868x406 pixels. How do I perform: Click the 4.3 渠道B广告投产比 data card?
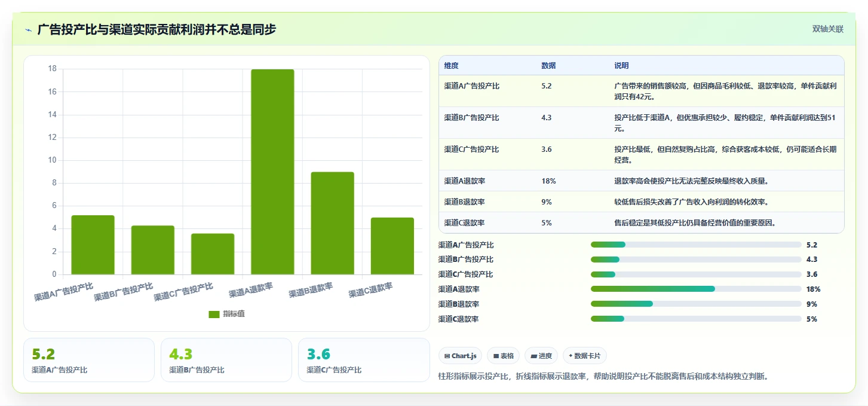[226, 360]
